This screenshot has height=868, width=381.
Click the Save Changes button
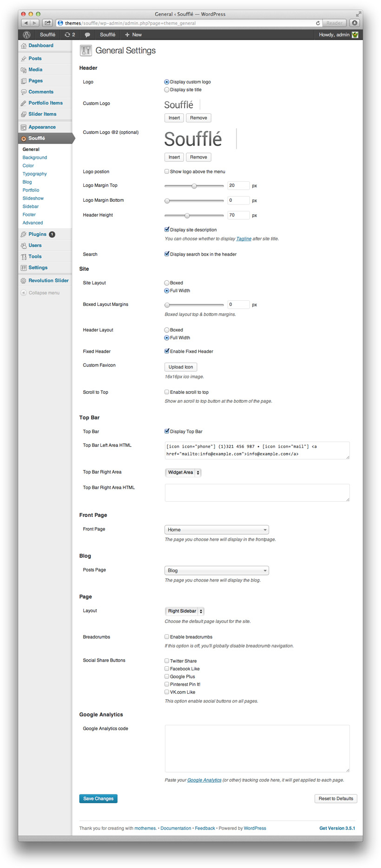coord(98,798)
